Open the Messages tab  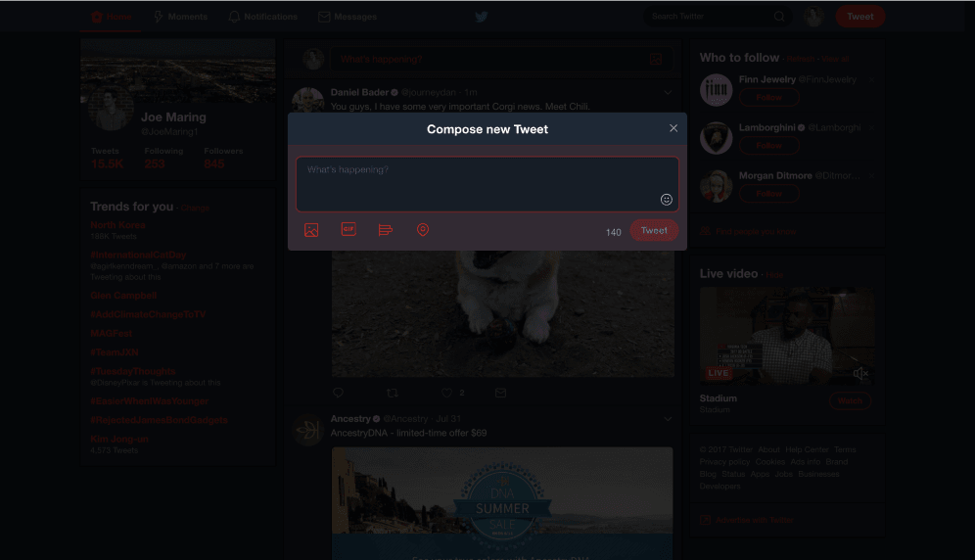(348, 17)
